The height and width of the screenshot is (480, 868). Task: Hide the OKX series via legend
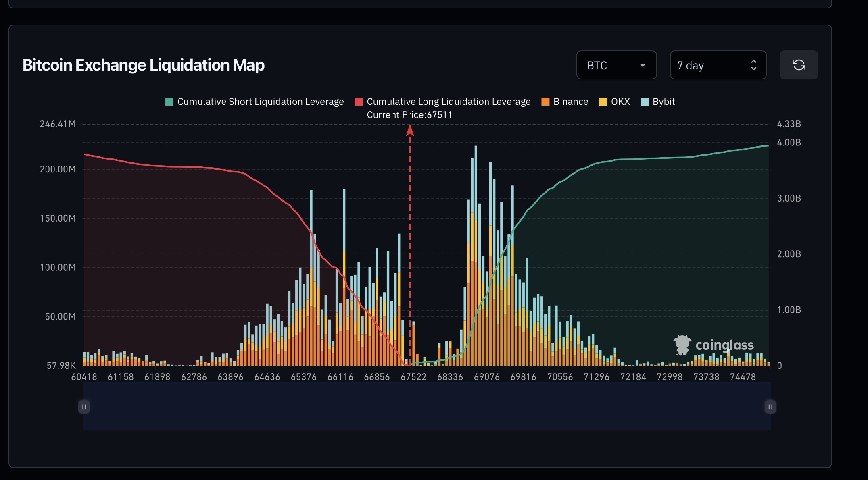(x=620, y=102)
